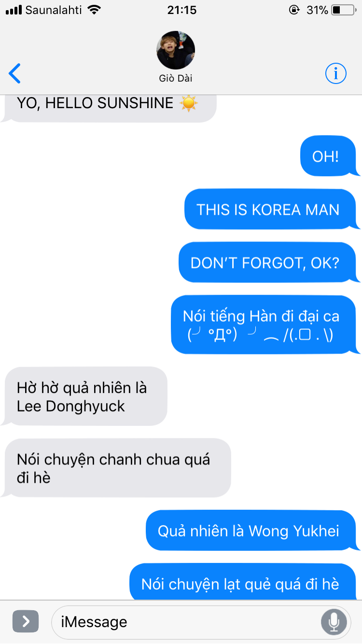Go back with the blue back arrow
The height and width of the screenshot is (644, 362).
pos(14,73)
